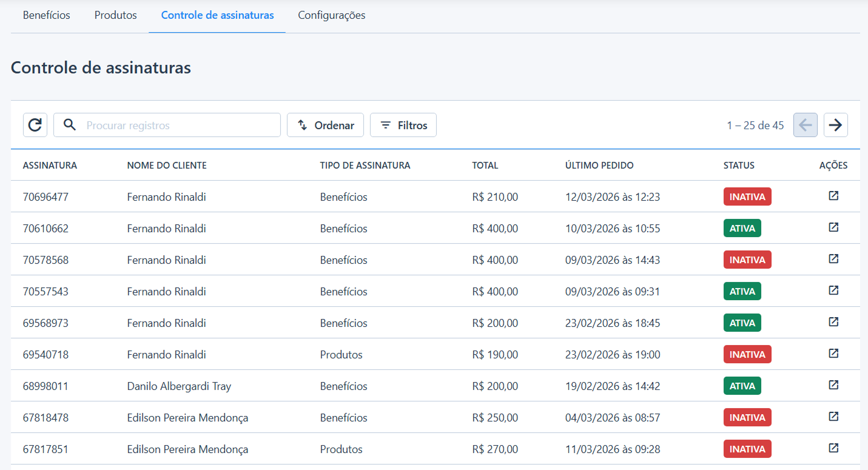Click INATIVA badge for subscription 69540718

coord(747,354)
